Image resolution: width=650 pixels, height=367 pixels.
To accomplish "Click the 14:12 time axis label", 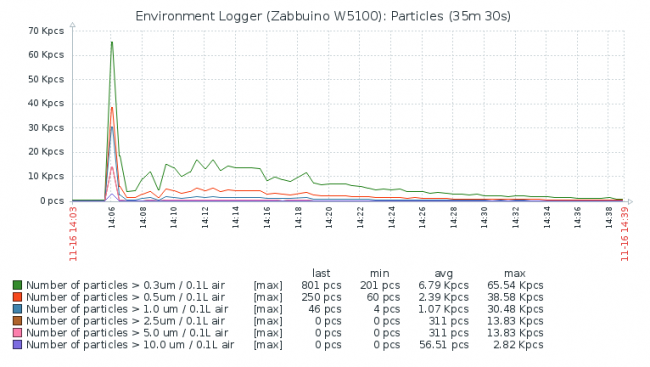I will (x=205, y=217).
